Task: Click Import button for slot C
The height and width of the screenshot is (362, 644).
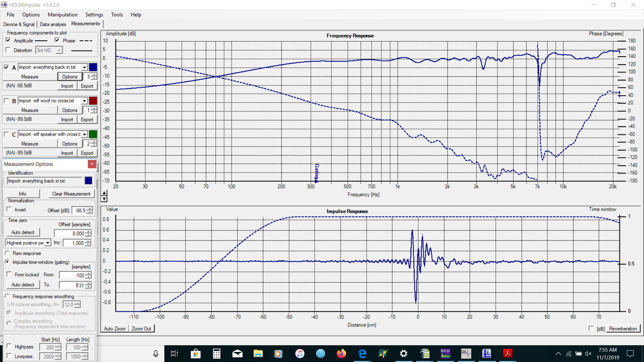Action: (67, 153)
